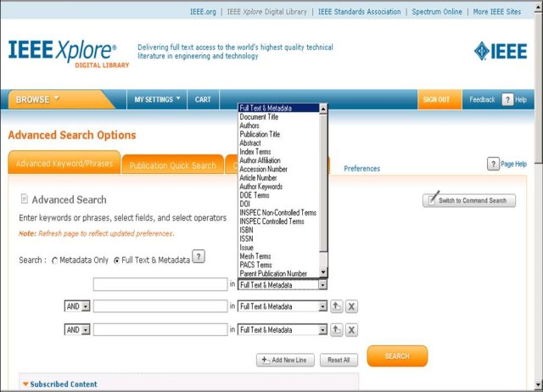Click the Page Help question mark icon
Image resolution: width=543 pixels, height=392 pixels.
[x=493, y=164]
